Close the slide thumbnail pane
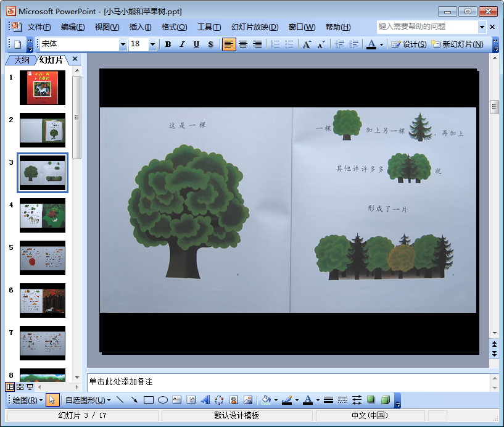The width and height of the screenshot is (504, 427). pyautogui.click(x=75, y=59)
